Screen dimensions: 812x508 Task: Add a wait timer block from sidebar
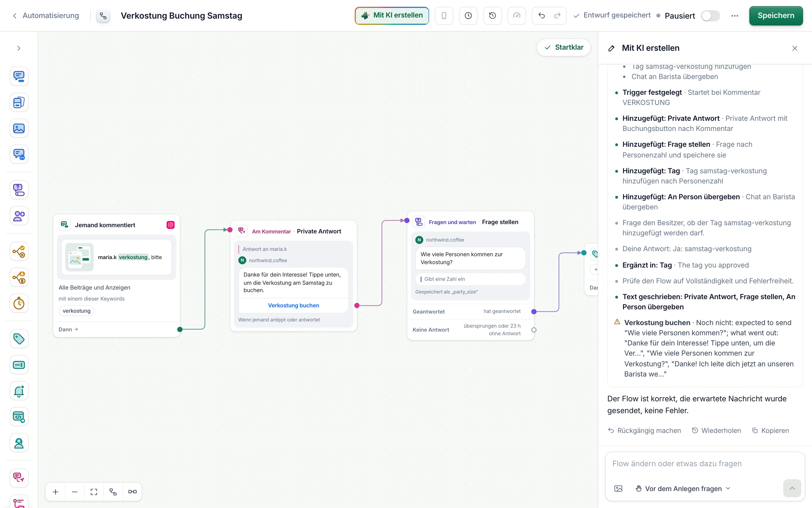point(19,303)
